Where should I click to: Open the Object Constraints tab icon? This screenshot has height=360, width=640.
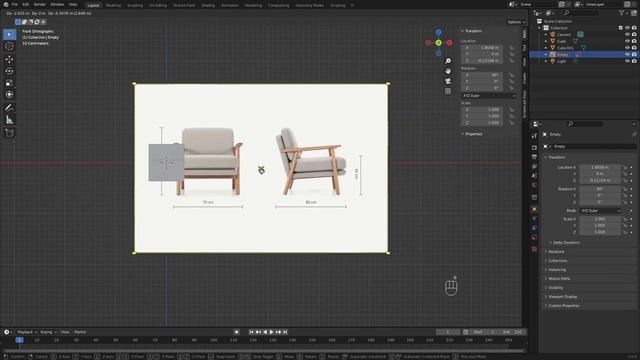click(534, 228)
